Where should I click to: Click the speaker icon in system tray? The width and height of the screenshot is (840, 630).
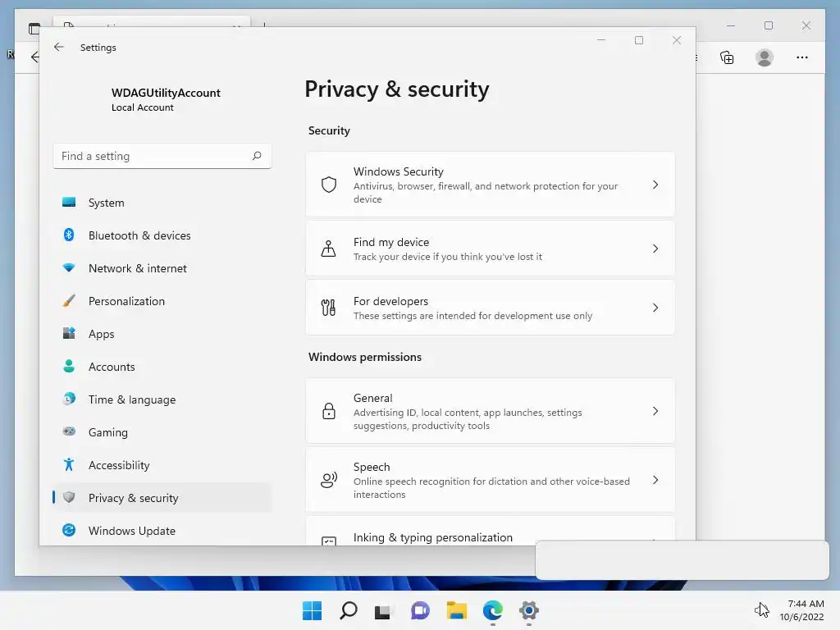click(760, 609)
